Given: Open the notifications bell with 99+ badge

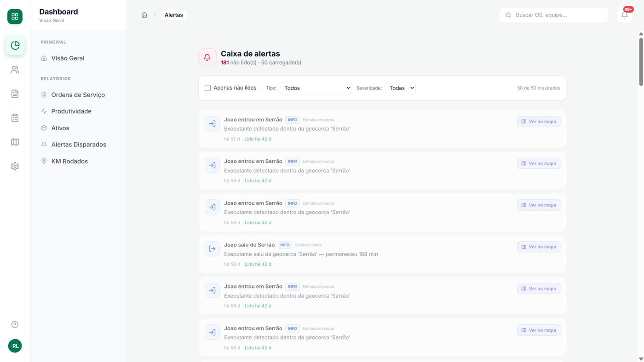Looking at the screenshot, I should [x=625, y=15].
